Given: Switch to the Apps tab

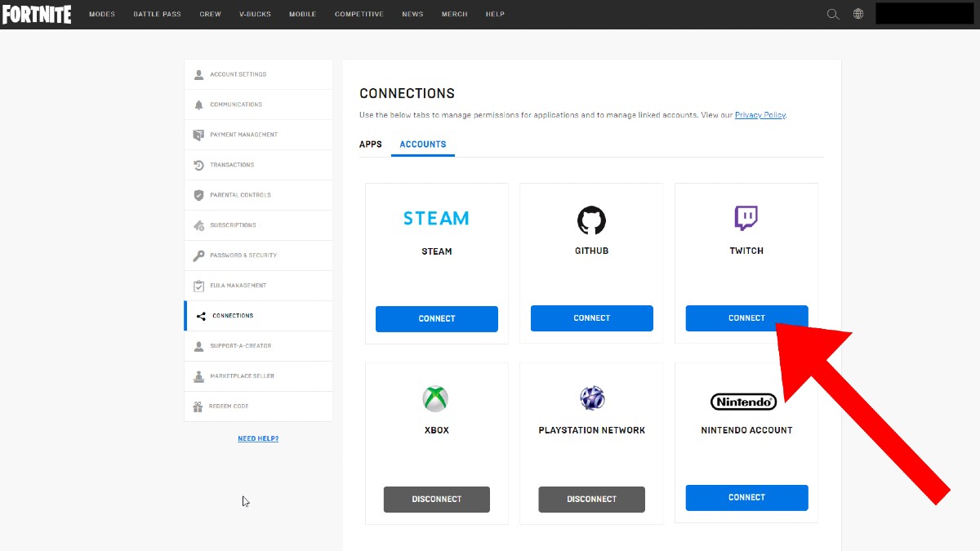Looking at the screenshot, I should tap(371, 144).
